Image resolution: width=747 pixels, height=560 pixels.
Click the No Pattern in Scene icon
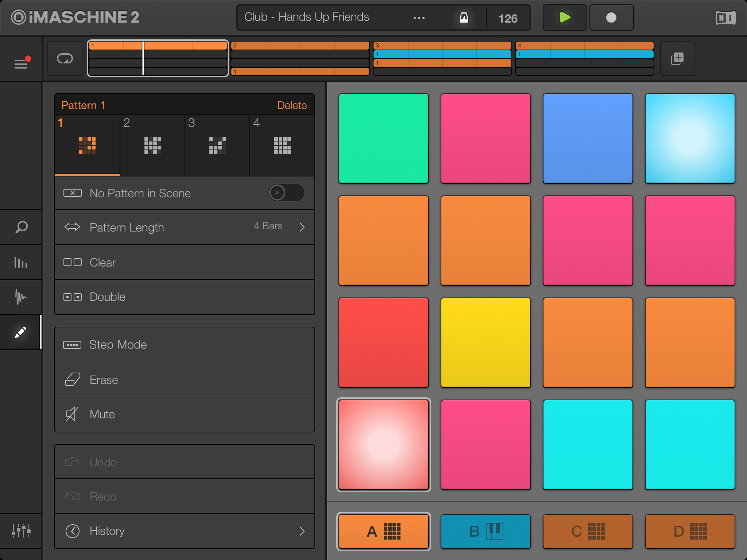(73, 193)
